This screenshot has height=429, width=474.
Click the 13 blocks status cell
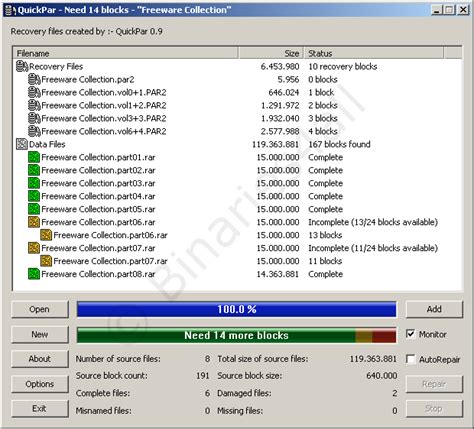[325, 235]
